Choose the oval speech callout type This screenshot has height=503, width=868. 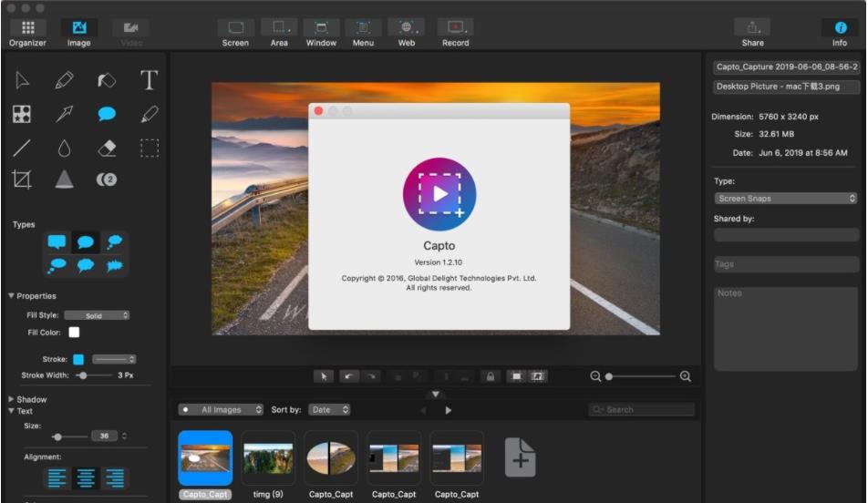86,241
